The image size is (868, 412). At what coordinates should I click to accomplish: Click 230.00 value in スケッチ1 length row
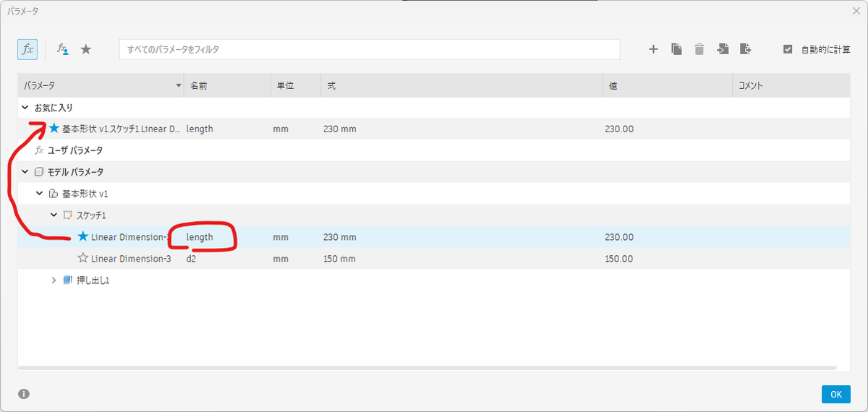coord(619,237)
